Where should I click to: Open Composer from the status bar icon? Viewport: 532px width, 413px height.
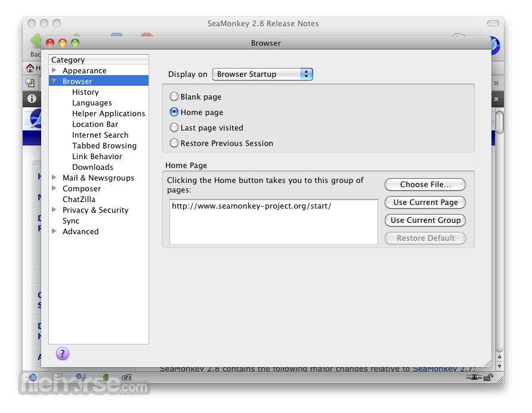pyautogui.click(x=81, y=377)
